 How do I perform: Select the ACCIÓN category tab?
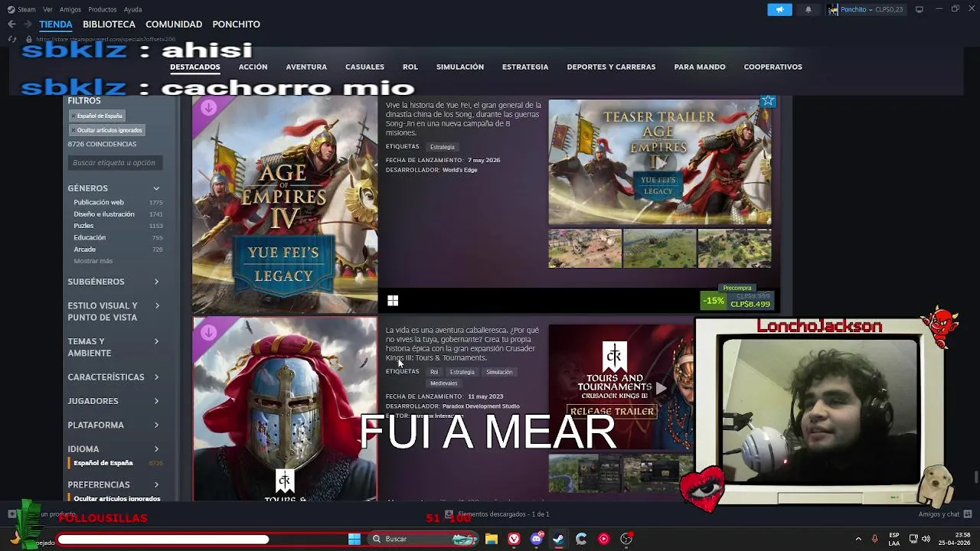tap(253, 67)
